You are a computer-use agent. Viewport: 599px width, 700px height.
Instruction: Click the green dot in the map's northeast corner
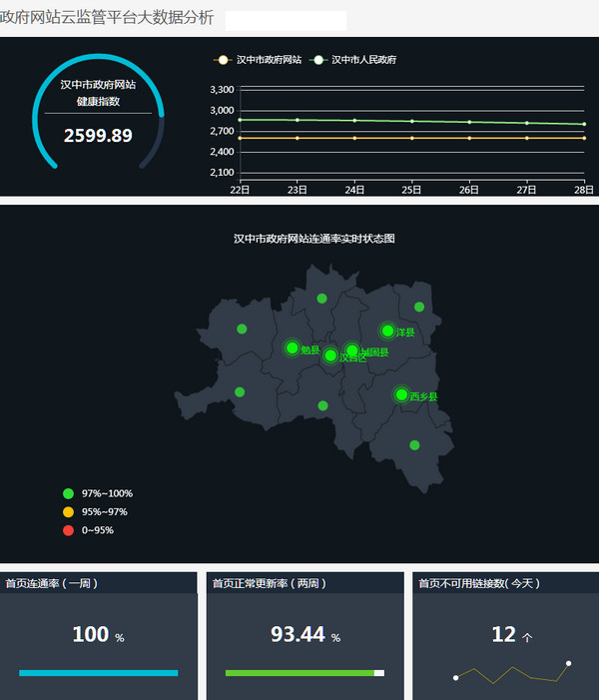[419, 307]
